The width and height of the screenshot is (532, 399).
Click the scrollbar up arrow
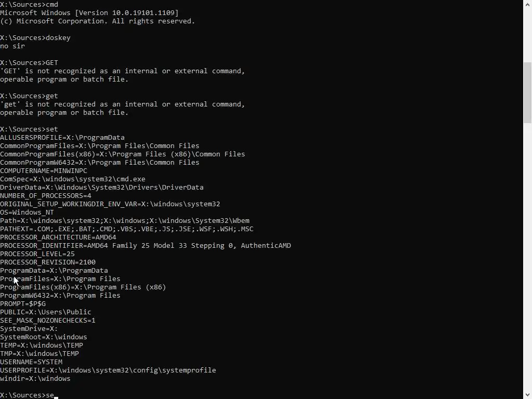pyautogui.click(x=527, y=4)
